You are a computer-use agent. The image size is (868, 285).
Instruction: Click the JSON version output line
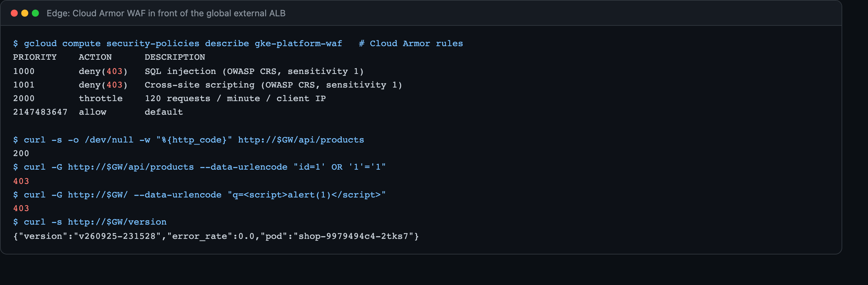(x=216, y=236)
